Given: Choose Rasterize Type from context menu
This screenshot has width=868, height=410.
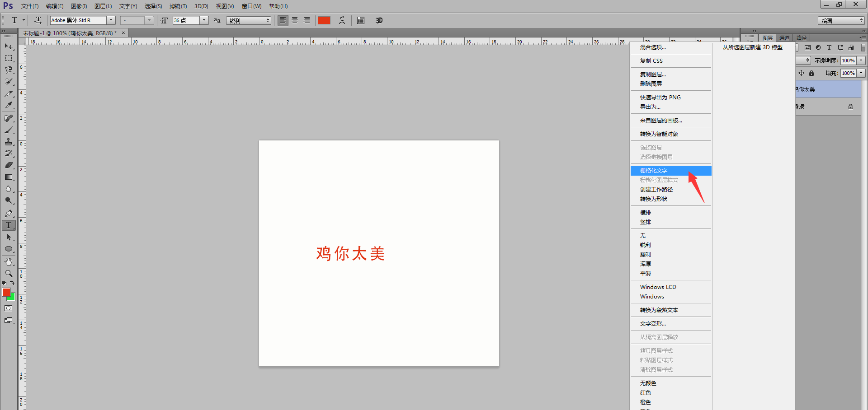Looking at the screenshot, I should click(x=671, y=171).
